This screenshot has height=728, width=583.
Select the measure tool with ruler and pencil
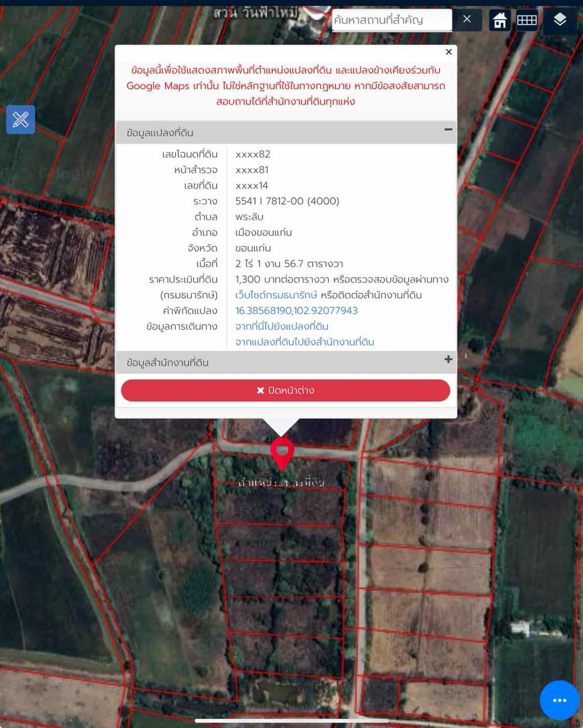[x=20, y=120]
